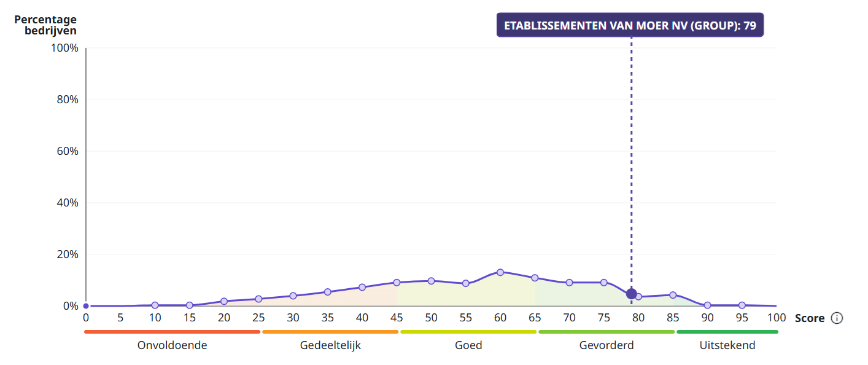Click the data point at score 85
868x365 pixels.
click(x=673, y=295)
